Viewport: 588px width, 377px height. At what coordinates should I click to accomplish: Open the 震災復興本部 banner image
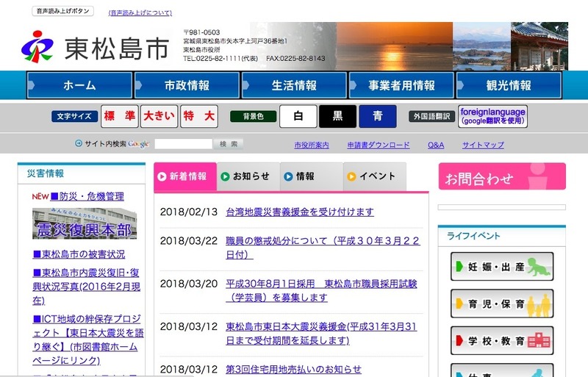pyautogui.click(x=83, y=223)
